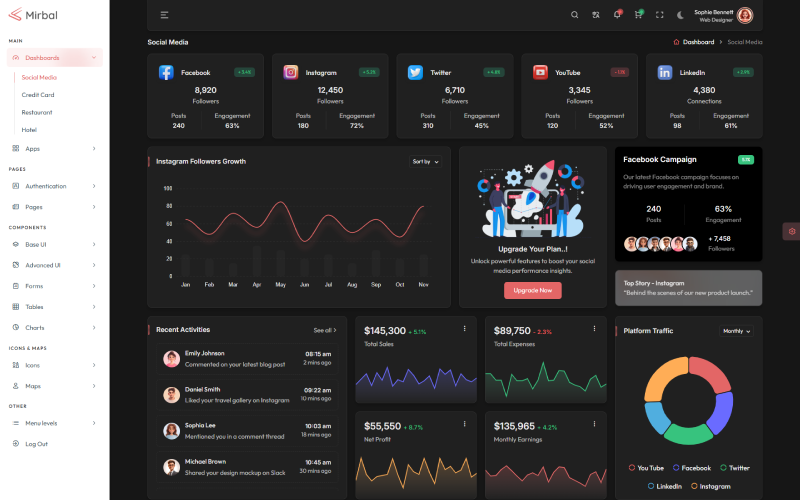
Task: Expand the Authentication sidebar menu
Action: [x=55, y=186]
